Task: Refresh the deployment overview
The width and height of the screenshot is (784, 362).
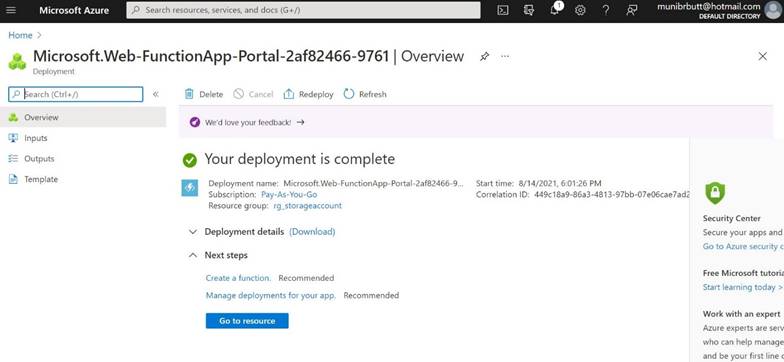Action: point(365,94)
